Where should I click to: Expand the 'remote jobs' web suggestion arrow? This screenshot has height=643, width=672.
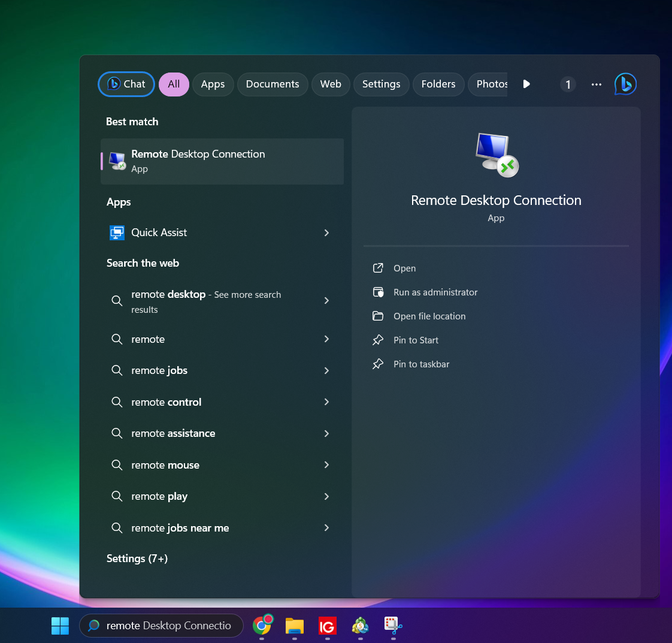pyautogui.click(x=326, y=370)
